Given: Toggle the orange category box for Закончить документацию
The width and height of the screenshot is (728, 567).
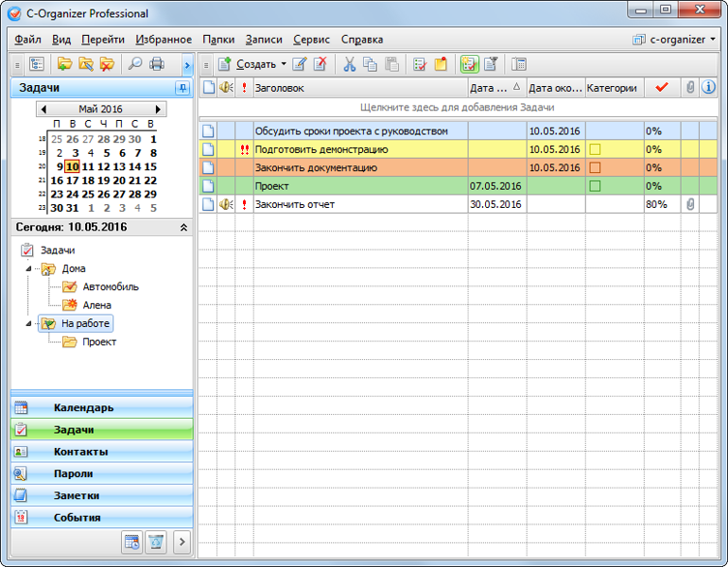Looking at the screenshot, I should [x=595, y=167].
